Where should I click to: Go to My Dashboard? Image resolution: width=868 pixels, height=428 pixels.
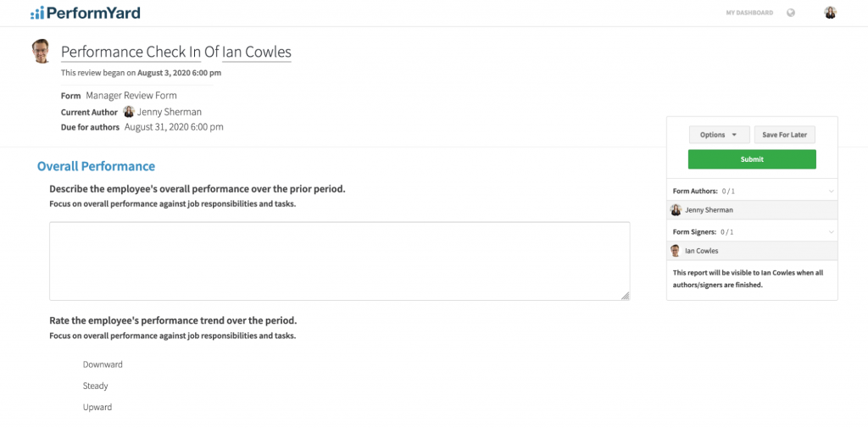point(749,13)
